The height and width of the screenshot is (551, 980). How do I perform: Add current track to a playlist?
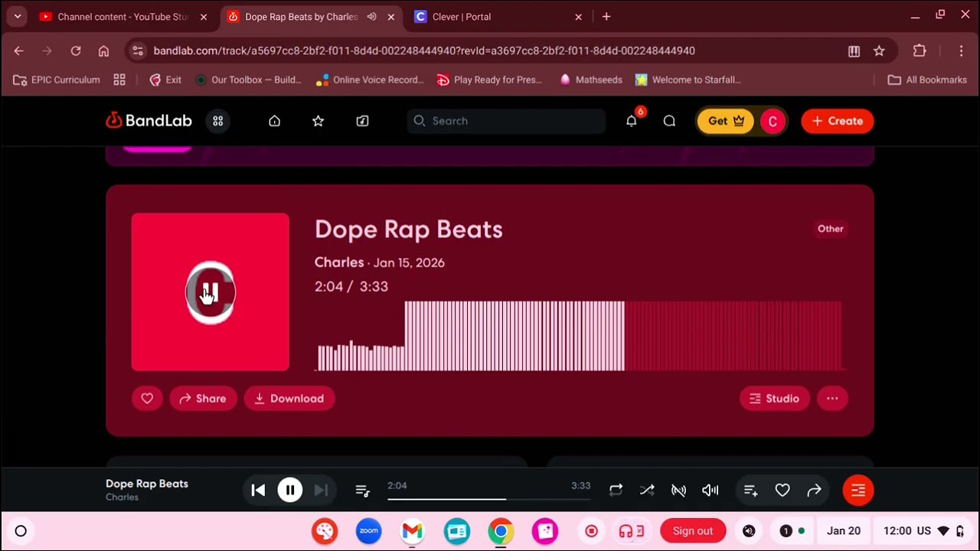click(x=750, y=491)
